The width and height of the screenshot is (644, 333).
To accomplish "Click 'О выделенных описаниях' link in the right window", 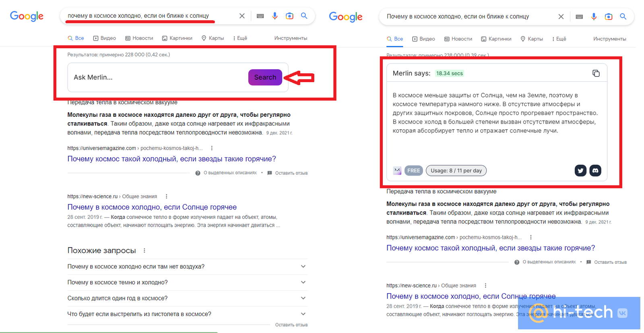I will (549, 262).
